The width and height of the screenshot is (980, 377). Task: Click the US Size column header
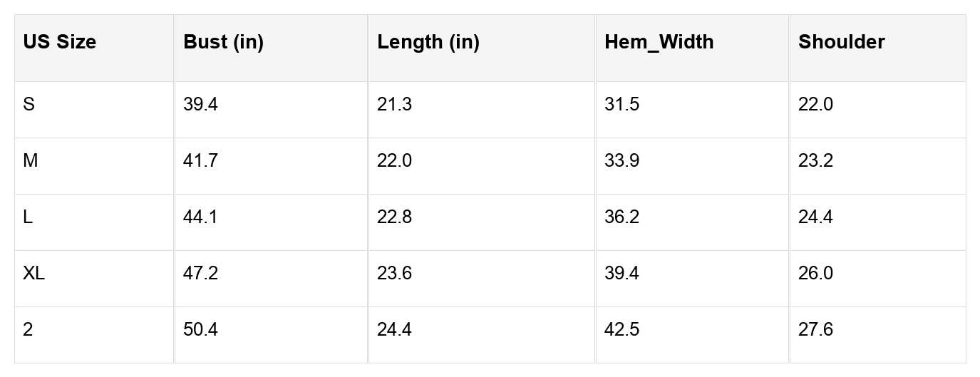pos(59,42)
